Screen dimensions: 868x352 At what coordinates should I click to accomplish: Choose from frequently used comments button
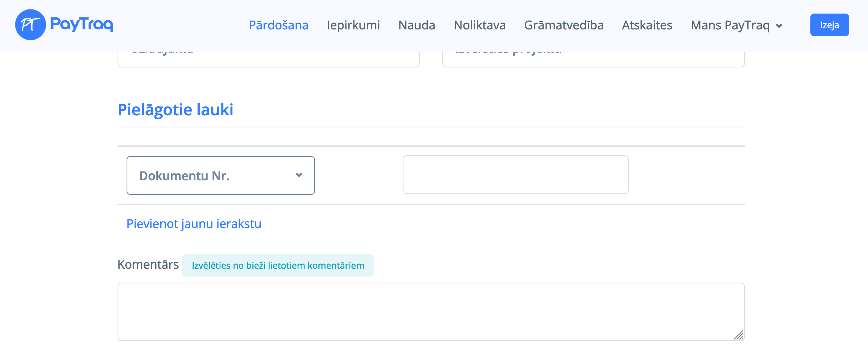278,265
